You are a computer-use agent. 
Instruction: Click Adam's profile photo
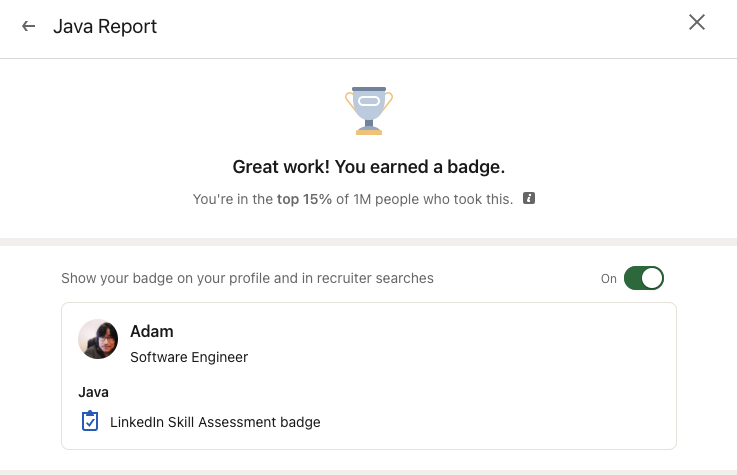click(x=98, y=339)
